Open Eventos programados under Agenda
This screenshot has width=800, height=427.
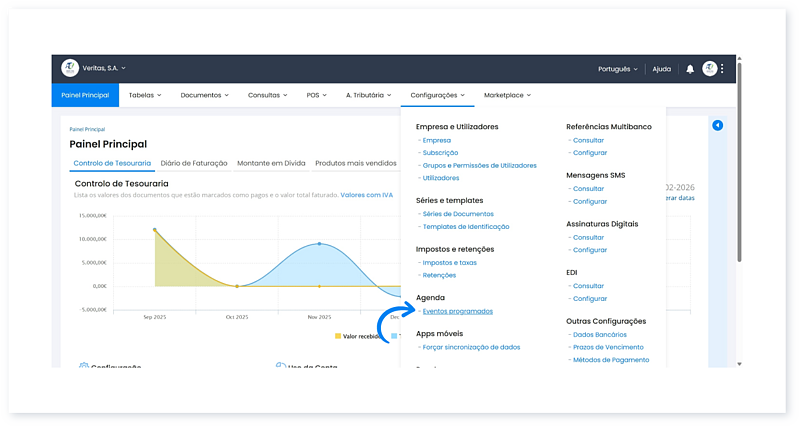tap(457, 311)
